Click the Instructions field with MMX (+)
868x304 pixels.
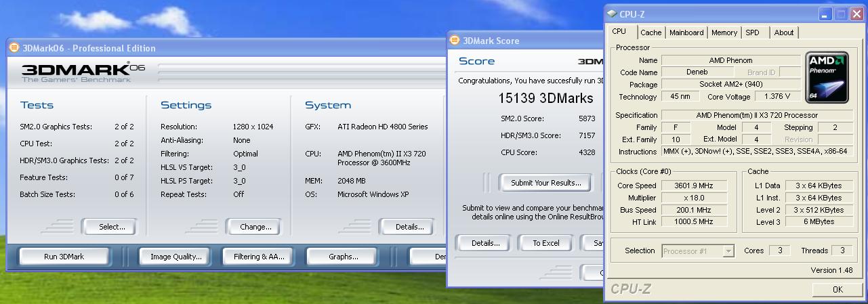757,152
